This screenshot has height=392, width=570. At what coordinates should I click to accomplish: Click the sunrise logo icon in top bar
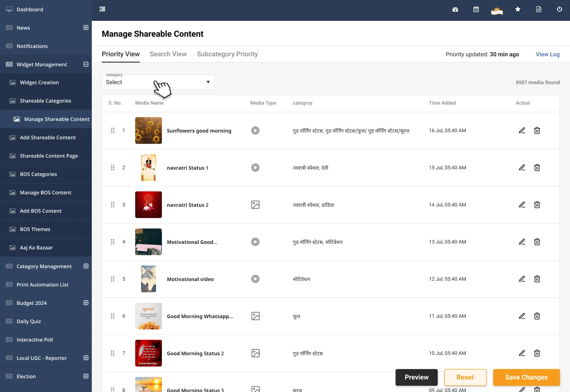click(x=497, y=10)
